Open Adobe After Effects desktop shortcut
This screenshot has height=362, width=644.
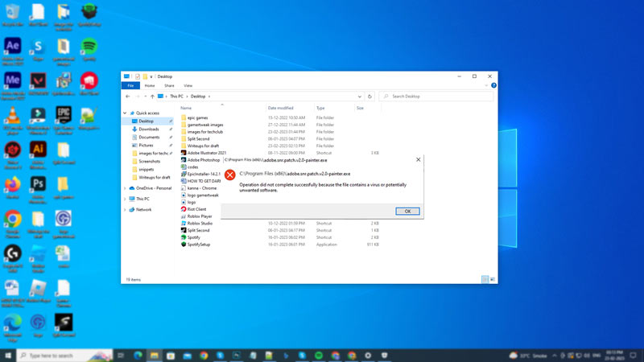click(12, 50)
